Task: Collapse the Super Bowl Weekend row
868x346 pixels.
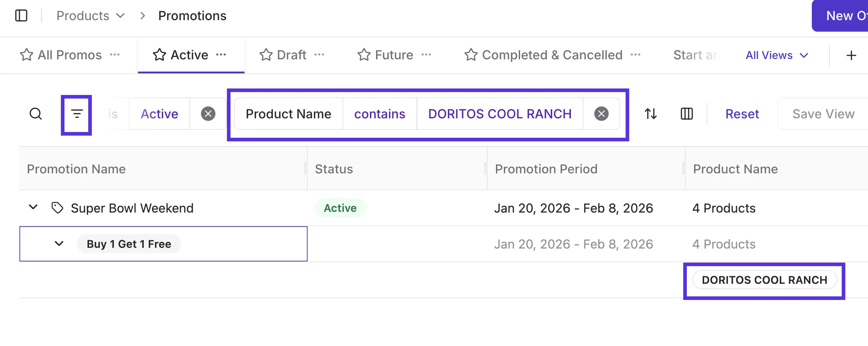Action: 33,208
